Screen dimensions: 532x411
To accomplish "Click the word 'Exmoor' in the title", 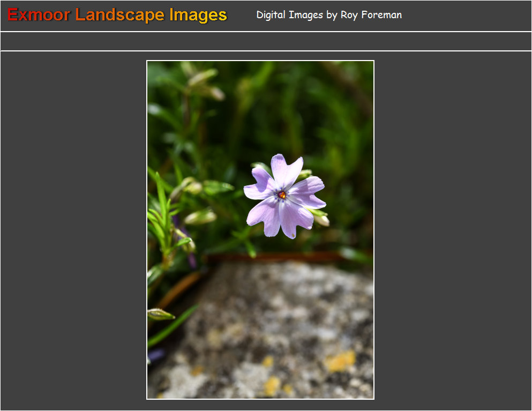I will [x=39, y=15].
